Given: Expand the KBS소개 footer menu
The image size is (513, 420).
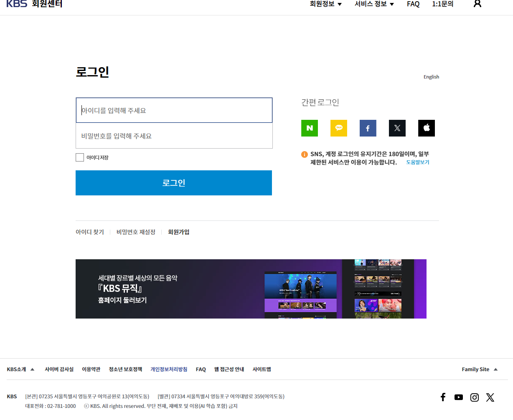Looking at the screenshot, I should [x=20, y=369].
